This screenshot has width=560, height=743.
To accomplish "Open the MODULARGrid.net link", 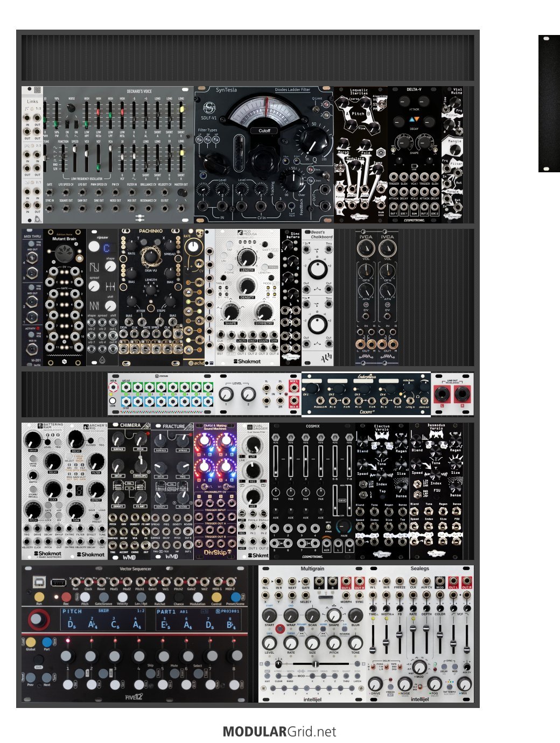I will (279, 732).
